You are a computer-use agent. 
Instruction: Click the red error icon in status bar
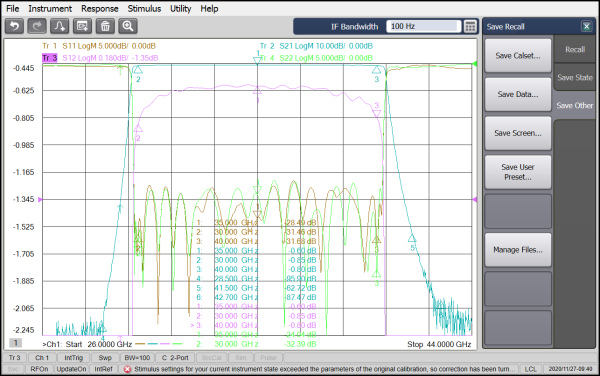(x=127, y=369)
